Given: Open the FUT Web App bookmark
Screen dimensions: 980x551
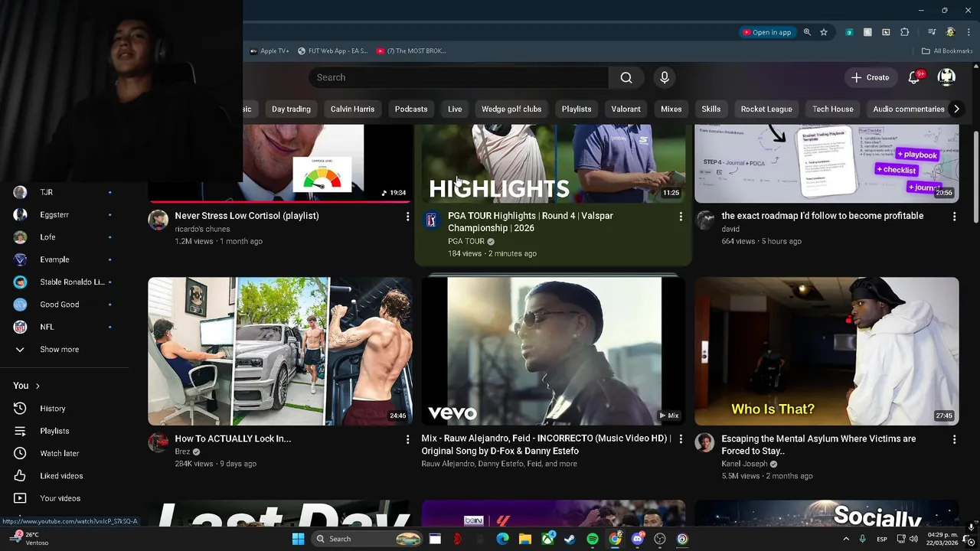Looking at the screenshot, I should [332, 51].
